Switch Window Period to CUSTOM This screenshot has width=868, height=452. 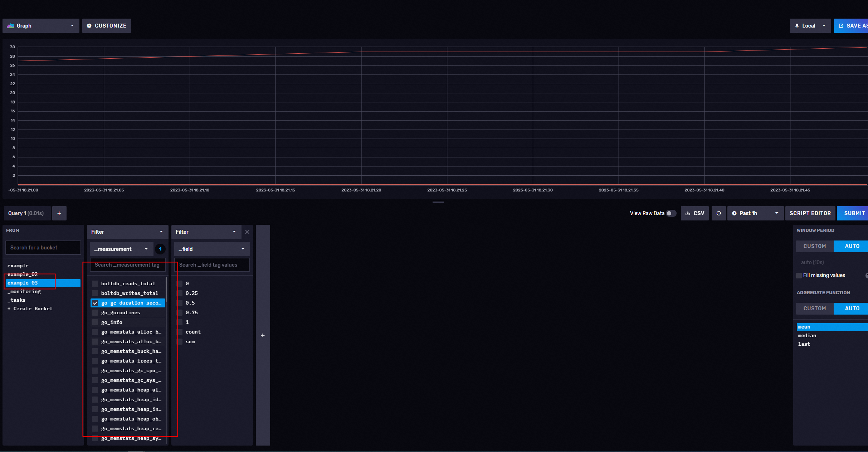click(814, 246)
